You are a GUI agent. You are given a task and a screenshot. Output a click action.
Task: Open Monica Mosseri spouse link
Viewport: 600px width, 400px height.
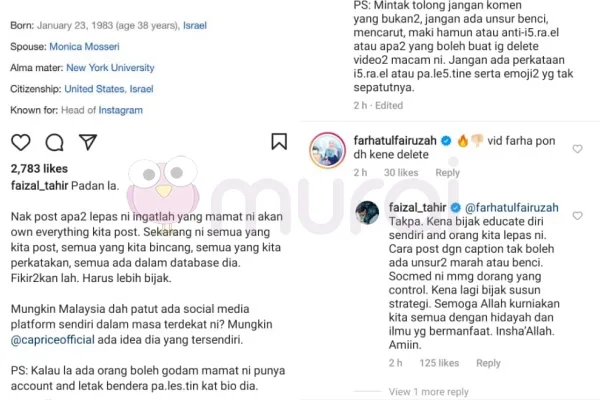tap(84, 47)
